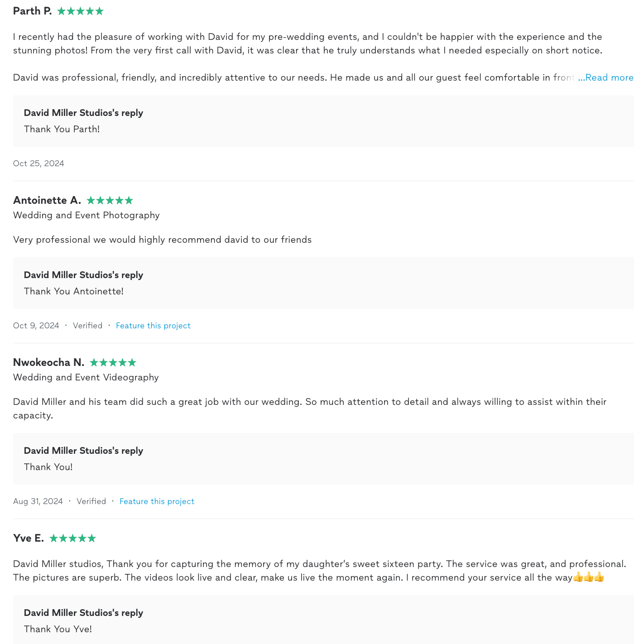This screenshot has width=644, height=644.
Task: Feature the Aug 31, 2024 project
Action: pos(157,501)
